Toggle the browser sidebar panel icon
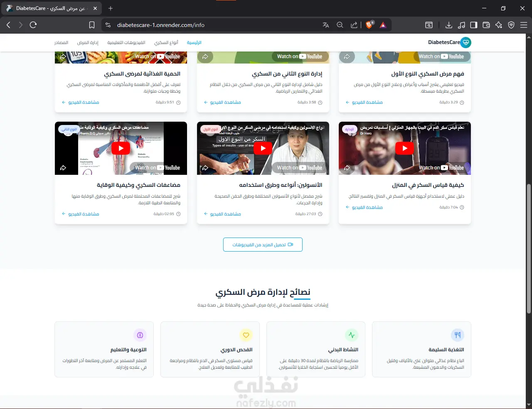Image resolution: width=532 pixels, height=409 pixels. pyautogui.click(x=474, y=25)
